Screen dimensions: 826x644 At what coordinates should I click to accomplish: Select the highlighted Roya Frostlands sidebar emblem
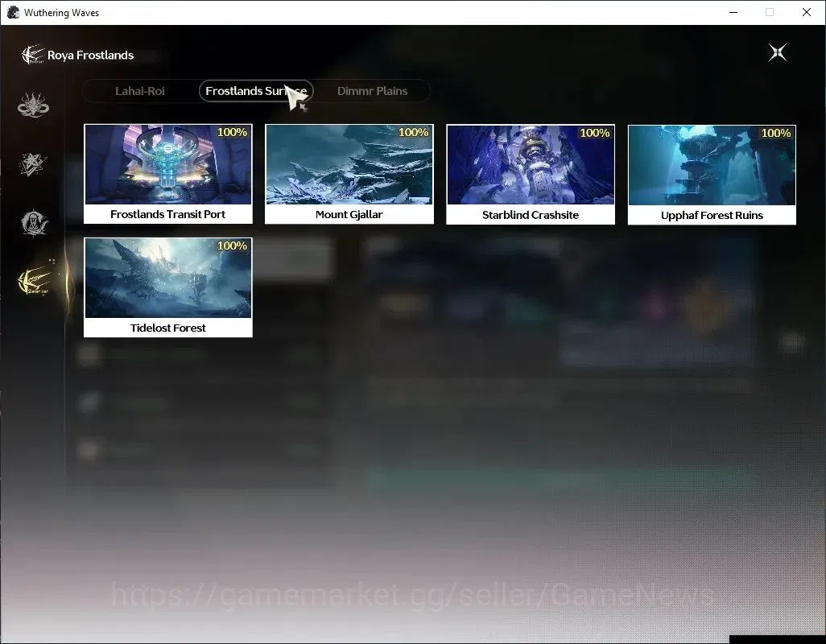point(34,279)
